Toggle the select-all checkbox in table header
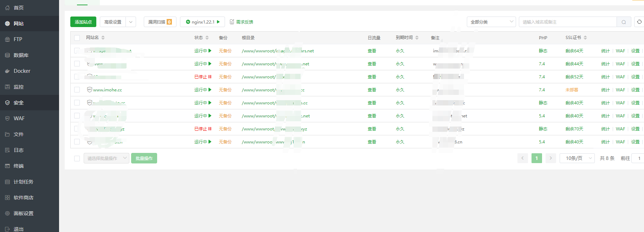The image size is (644, 232). 77,38
